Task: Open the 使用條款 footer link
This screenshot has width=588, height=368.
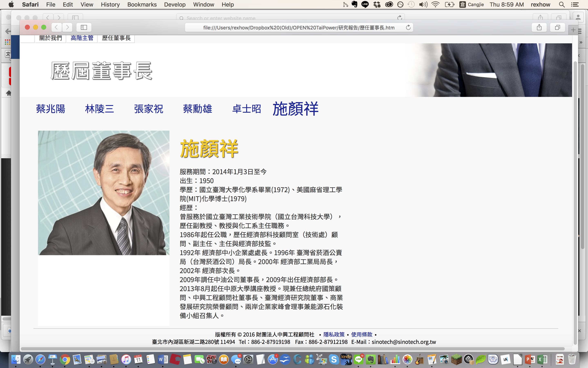Action: 362,334
